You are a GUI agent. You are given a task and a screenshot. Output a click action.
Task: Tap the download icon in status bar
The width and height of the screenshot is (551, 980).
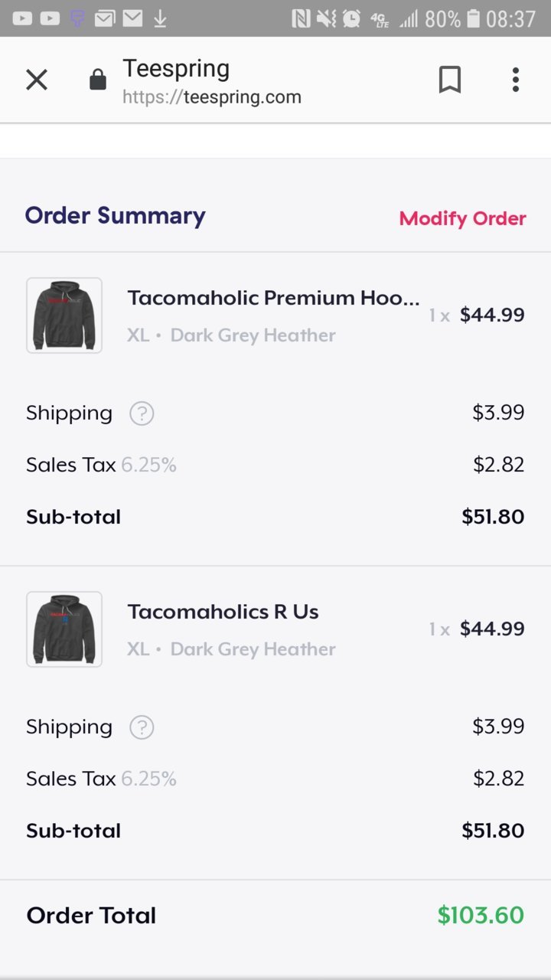point(160,18)
